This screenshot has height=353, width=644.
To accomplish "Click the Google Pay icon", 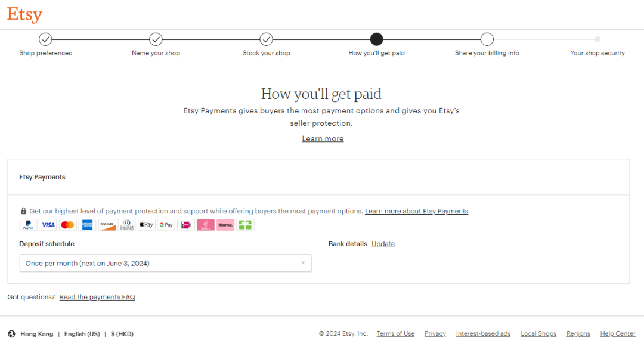I will [x=166, y=225].
